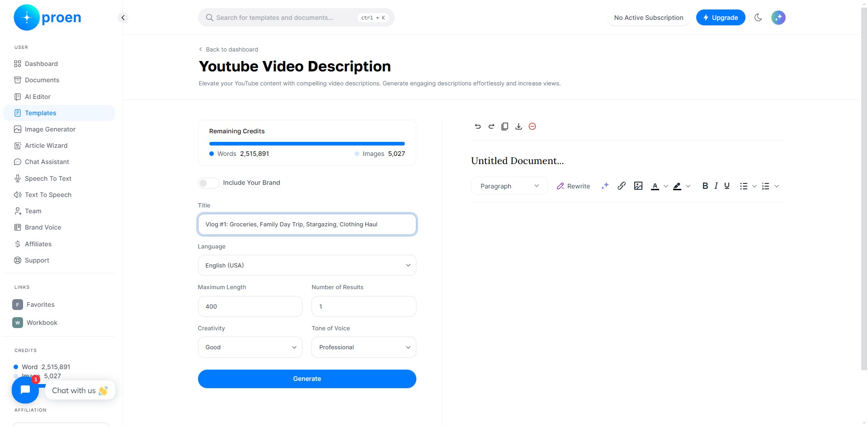Toggle Include Your Brand switch
868x427 pixels.
[208, 183]
